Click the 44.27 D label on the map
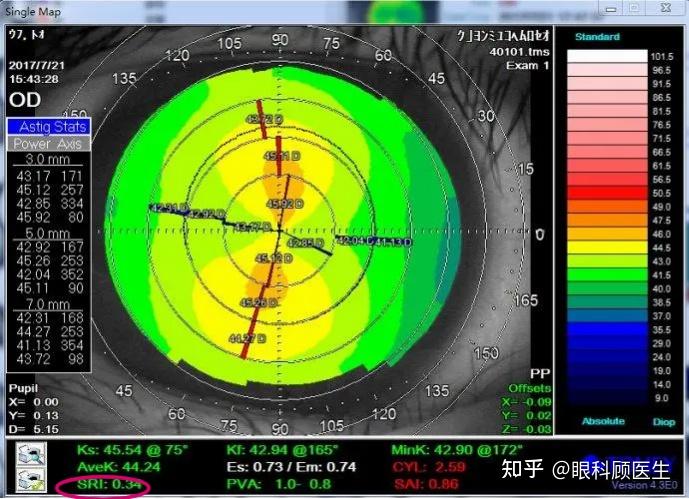 pyautogui.click(x=247, y=339)
